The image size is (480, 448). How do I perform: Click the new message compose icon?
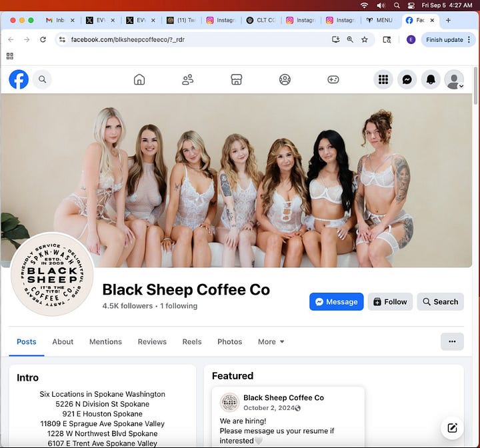coord(452,428)
